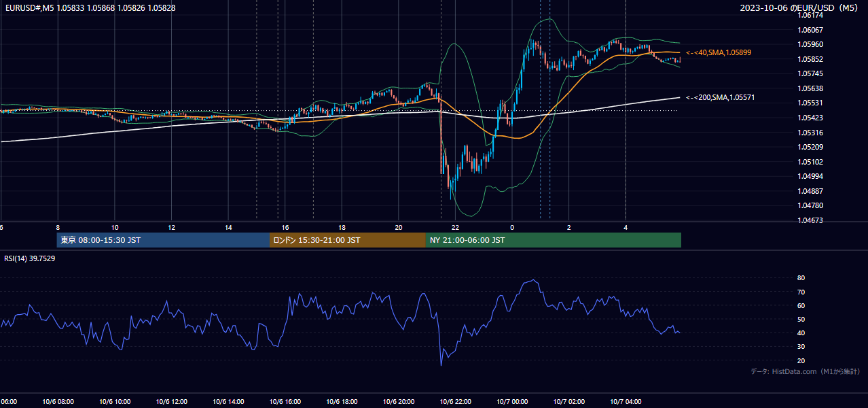Click price axis value 1.06067
This screenshot has height=408, width=868.
pyautogui.click(x=810, y=30)
